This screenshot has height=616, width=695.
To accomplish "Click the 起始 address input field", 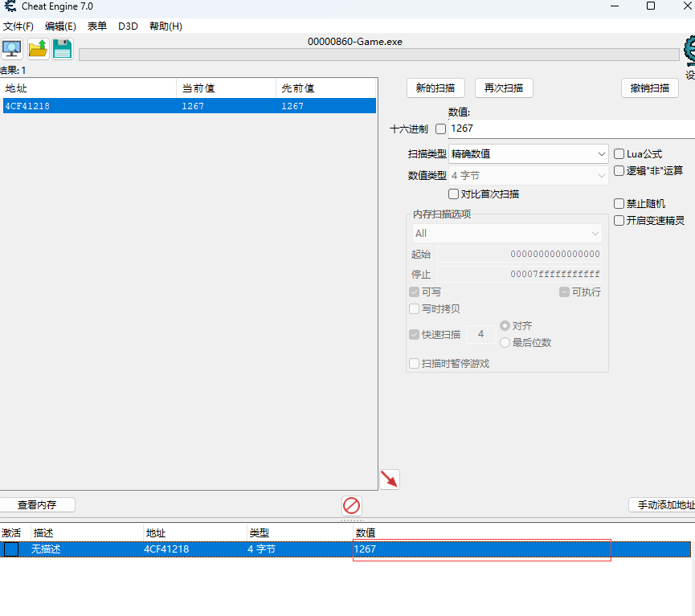I will click(519, 255).
